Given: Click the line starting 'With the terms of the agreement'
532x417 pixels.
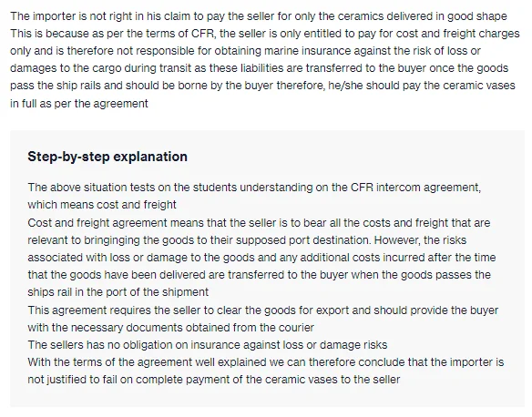Looking at the screenshot, I should [266, 362].
